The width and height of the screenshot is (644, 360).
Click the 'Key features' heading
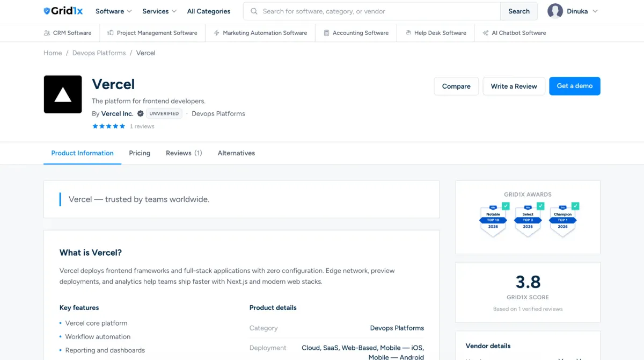click(79, 308)
